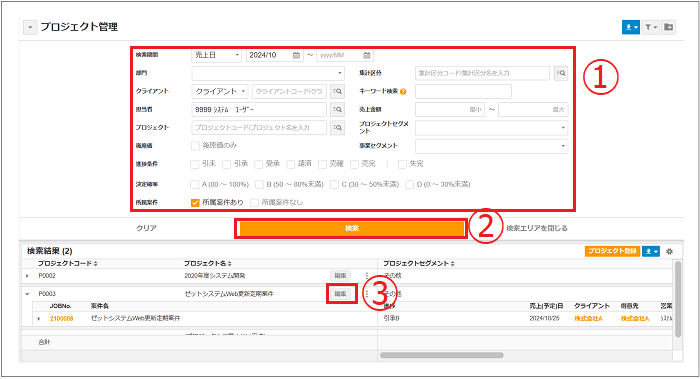Focus the 売上金額 minimum field
The width and height of the screenshot is (700, 379).
[450, 109]
